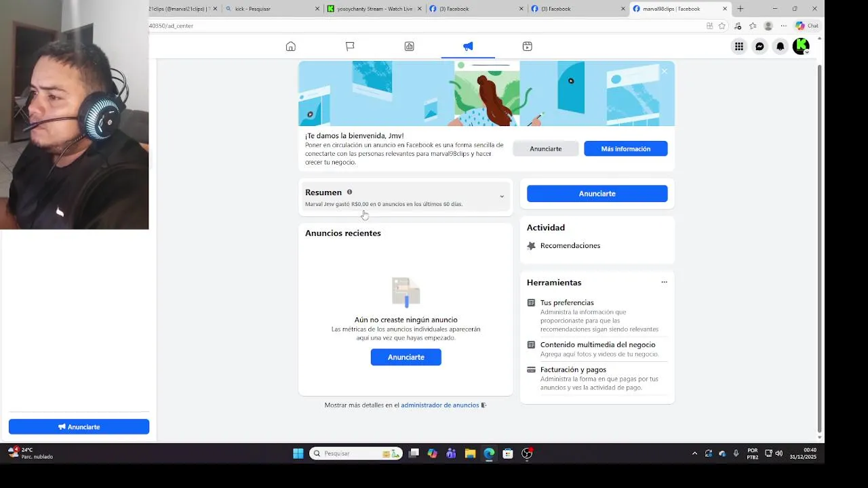The height and width of the screenshot is (488, 868).
Task: Click the taskbar Pesquisar search box
Action: (x=355, y=453)
